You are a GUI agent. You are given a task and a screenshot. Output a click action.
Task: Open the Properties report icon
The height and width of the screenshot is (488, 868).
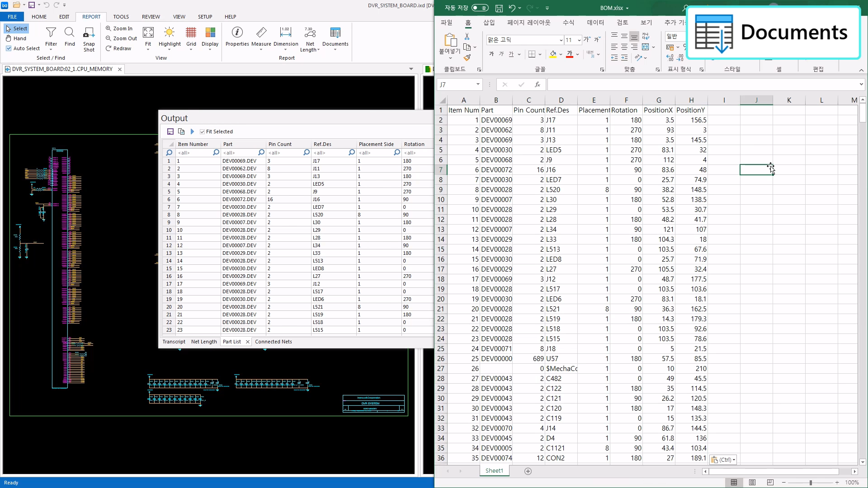click(237, 33)
